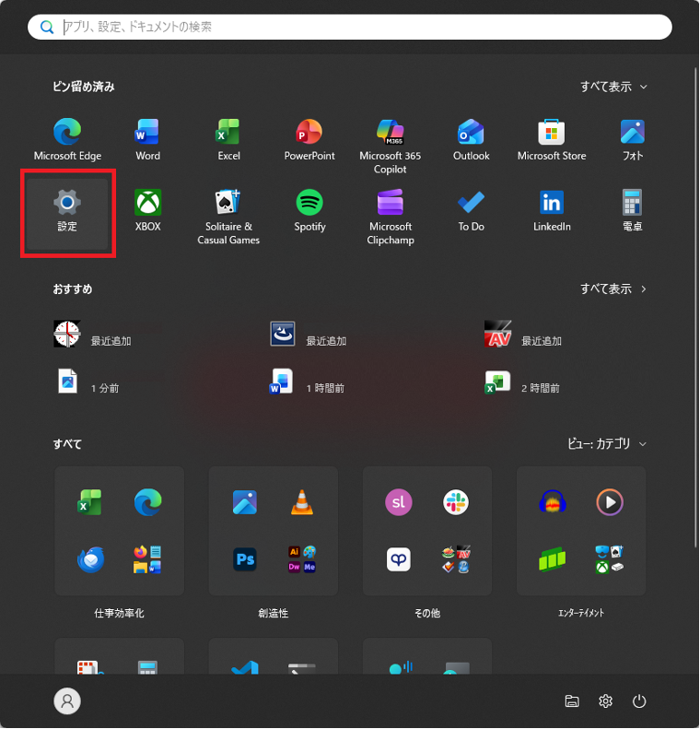Open the 電卓 (Calculator) app
The width and height of the screenshot is (700, 729).
pos(632,210)
